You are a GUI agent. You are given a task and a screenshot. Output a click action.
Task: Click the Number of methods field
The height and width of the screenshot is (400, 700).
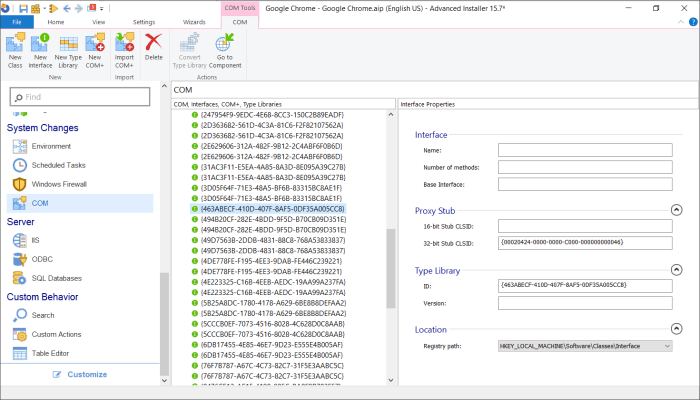585,167
